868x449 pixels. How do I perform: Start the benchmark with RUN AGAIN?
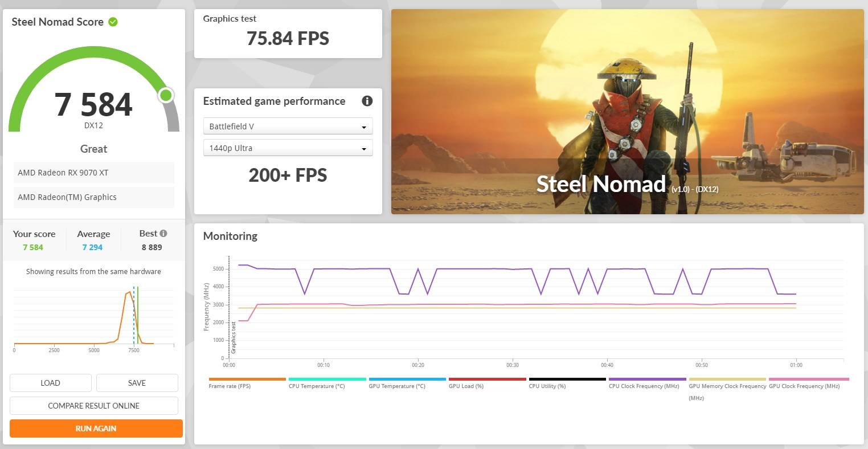[96, 428]
